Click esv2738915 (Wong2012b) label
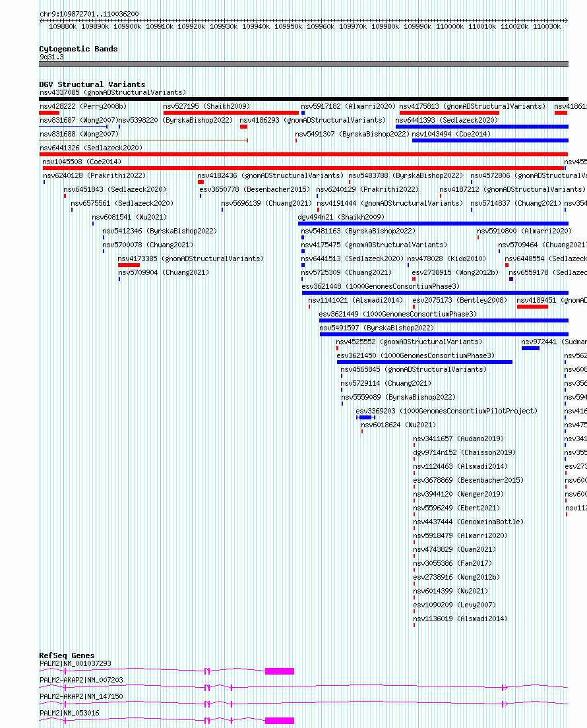The image size is (587, 728). point(455,273)
